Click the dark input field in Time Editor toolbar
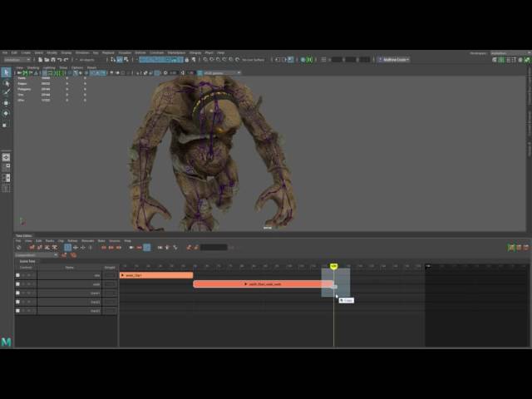The width and height of the screenshot is (532, 399). tap(214, 248)
